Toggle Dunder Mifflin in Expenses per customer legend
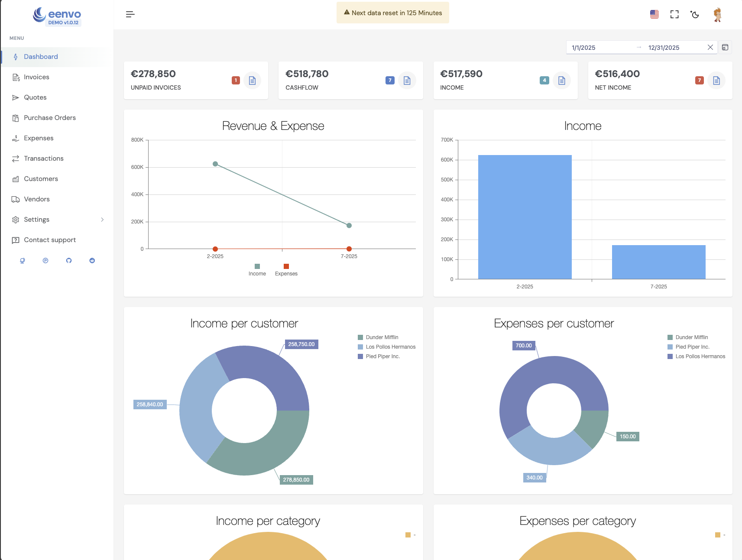The width and height of the screenshot is (742, 560). click(x=688, y=337)
